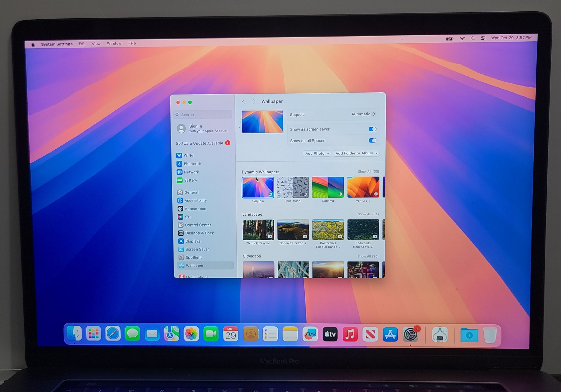Open Software Update Available notice

pyautogui.click(x=203, y=143)
